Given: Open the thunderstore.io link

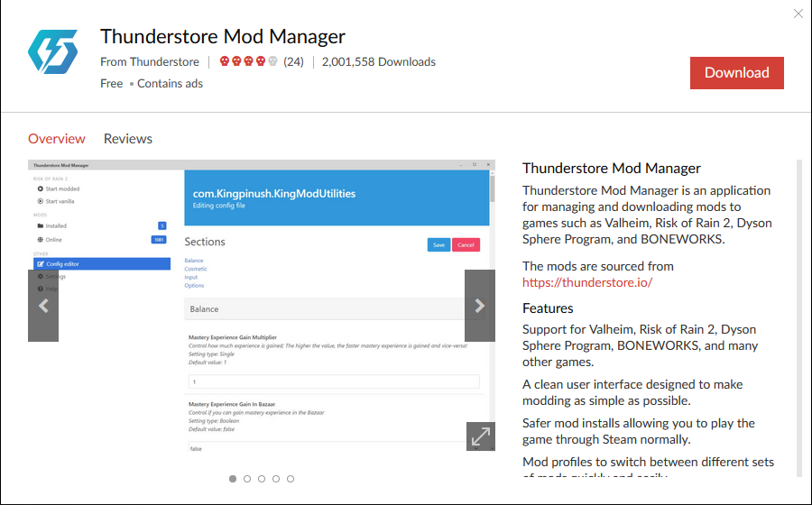Looking at the screenshot, I should click(x=587, y=282).
